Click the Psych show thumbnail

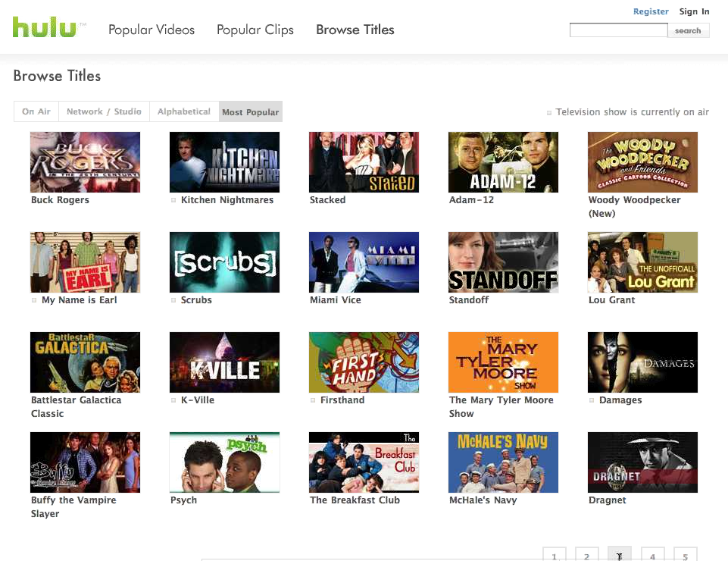pos(224,462)
